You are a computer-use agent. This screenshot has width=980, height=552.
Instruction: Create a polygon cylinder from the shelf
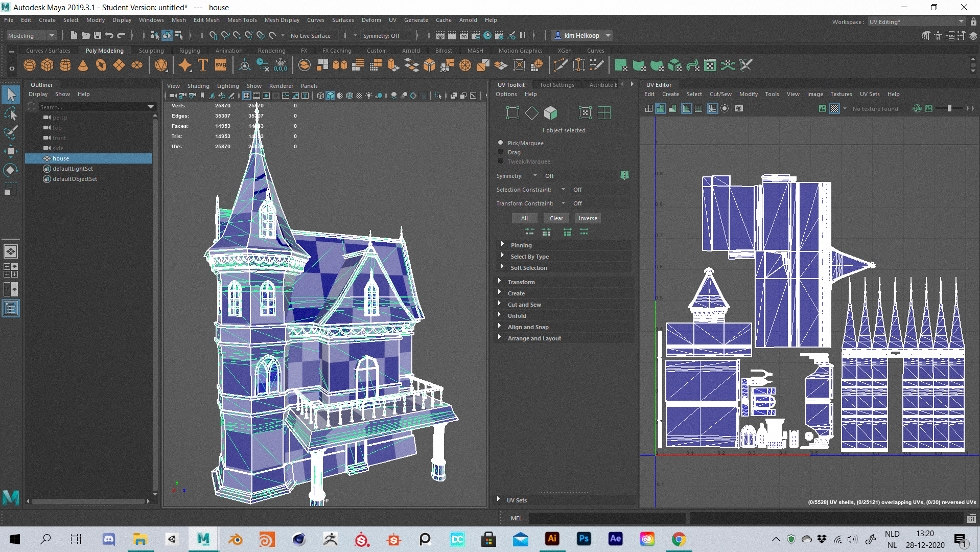(65, 65)
